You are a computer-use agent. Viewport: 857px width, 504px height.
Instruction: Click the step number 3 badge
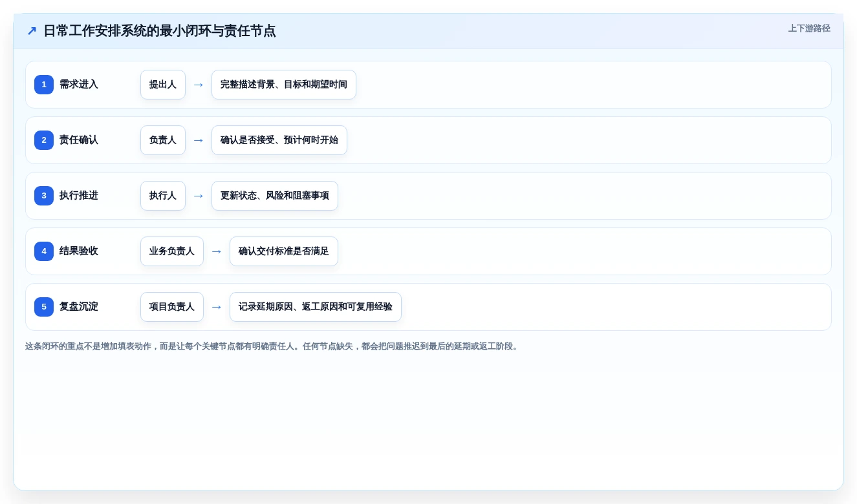click(44, 196)
